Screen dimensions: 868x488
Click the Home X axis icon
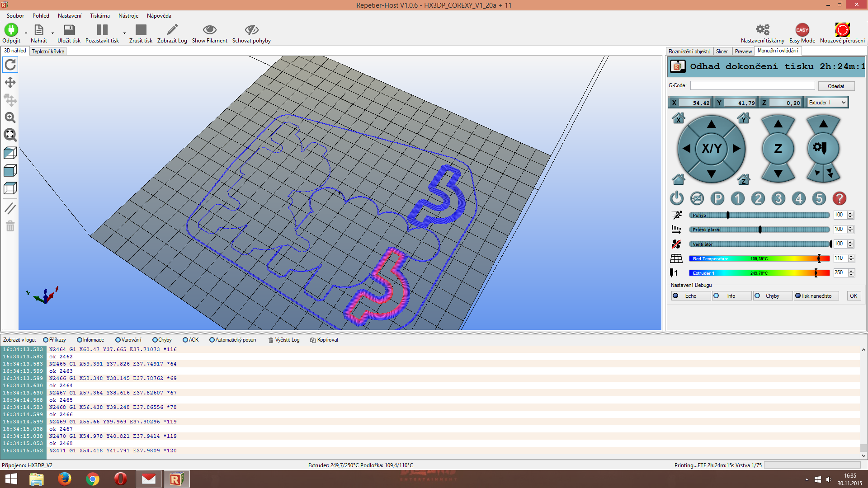(678, 119)
